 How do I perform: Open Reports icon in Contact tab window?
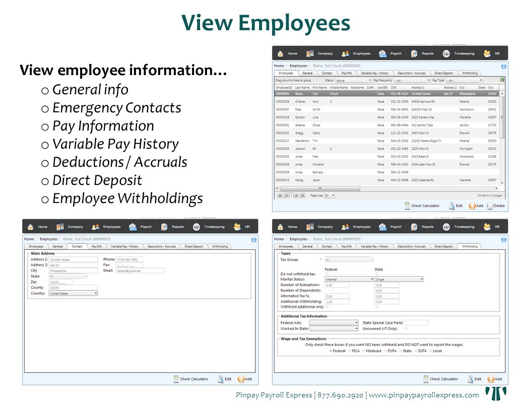click(164, 227)
